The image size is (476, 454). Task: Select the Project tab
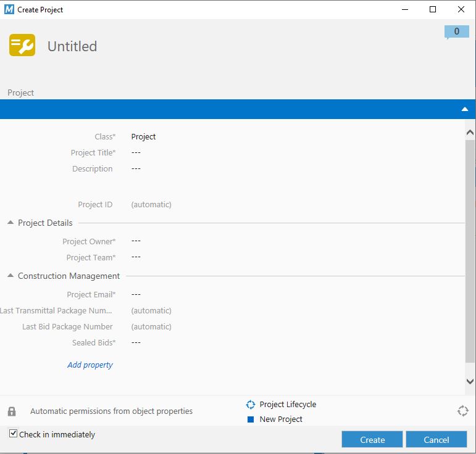pyautogui.click(x=21, y=93)
